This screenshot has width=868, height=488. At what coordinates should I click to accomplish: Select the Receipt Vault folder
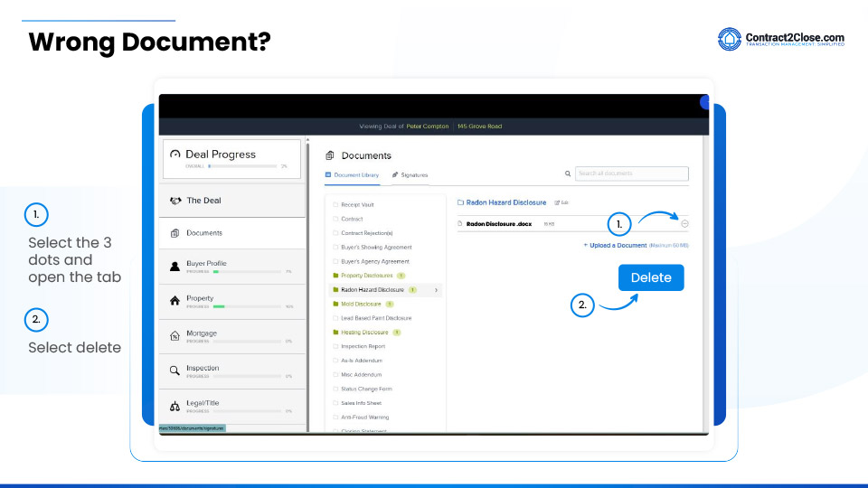357,205
